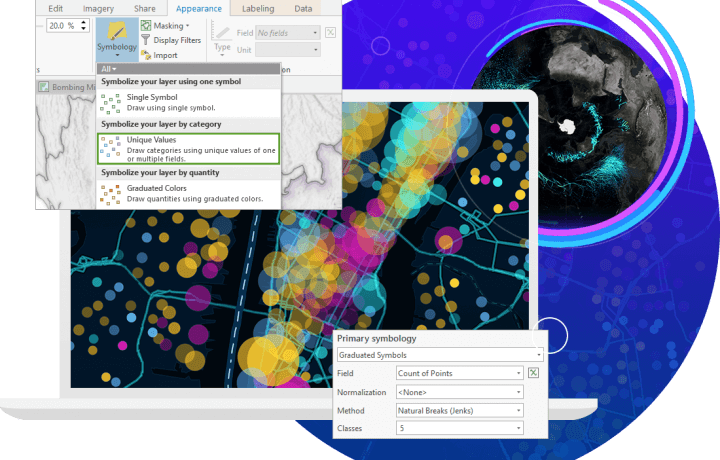Click 'Symbolize your layer using one symbol' header

tap(171, 81)
